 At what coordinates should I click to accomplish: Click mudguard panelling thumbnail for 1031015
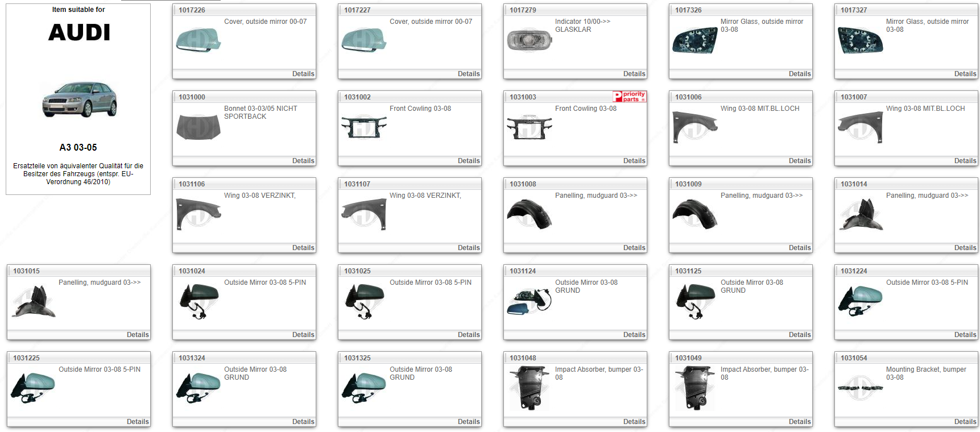click(33, 301)
